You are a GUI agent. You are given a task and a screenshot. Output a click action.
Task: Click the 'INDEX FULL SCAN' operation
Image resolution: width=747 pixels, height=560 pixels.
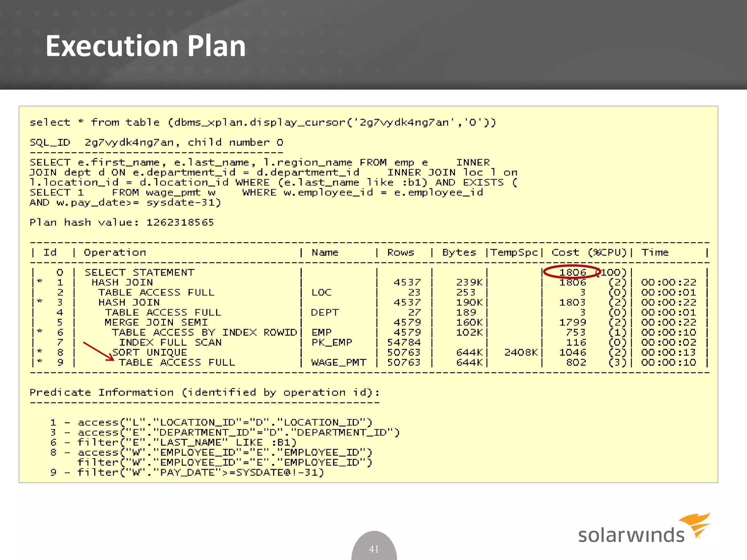tap(170, 342)
